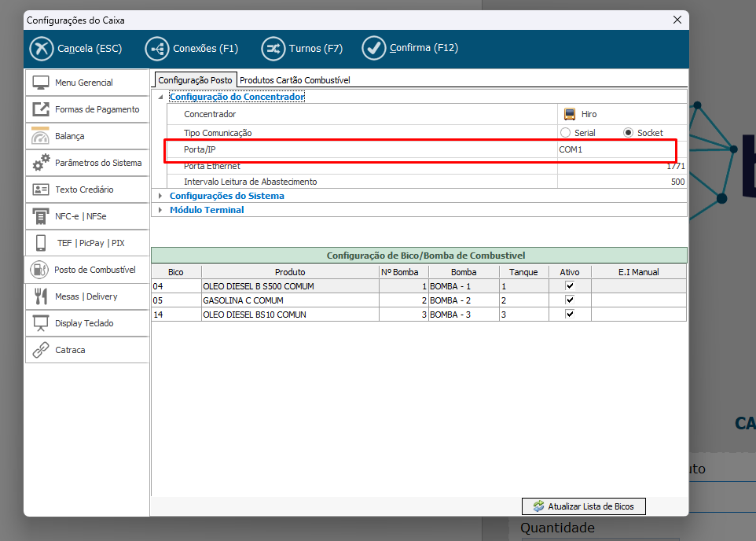Viewport: 756px width, 541px height.
Task: Select the Serial communication radio button
Action: coord(565,133)
